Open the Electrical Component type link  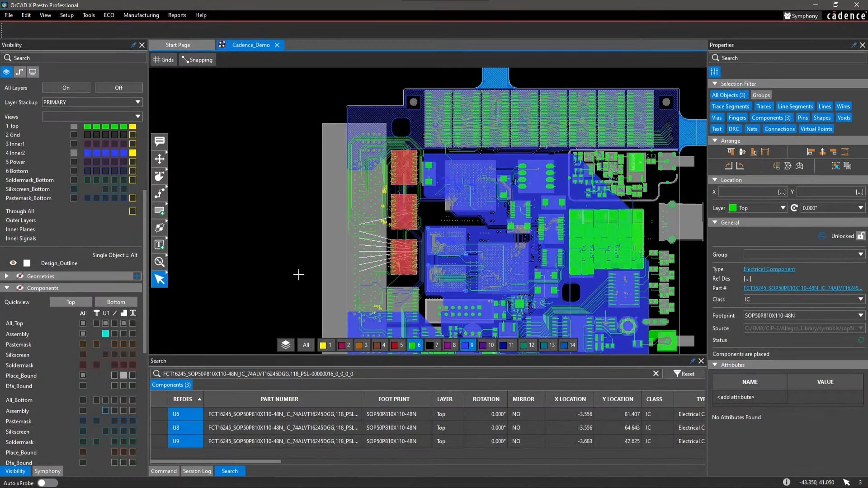point(769,269)
